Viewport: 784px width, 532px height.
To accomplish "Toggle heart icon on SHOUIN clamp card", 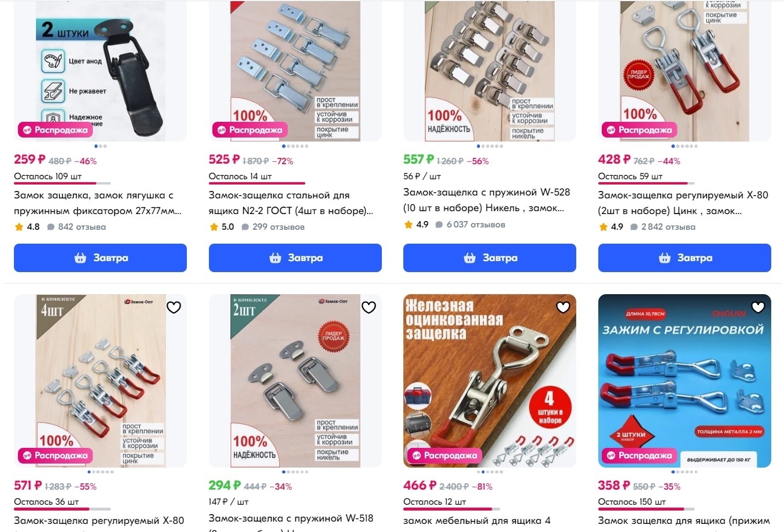I will [x=758, y=307].
